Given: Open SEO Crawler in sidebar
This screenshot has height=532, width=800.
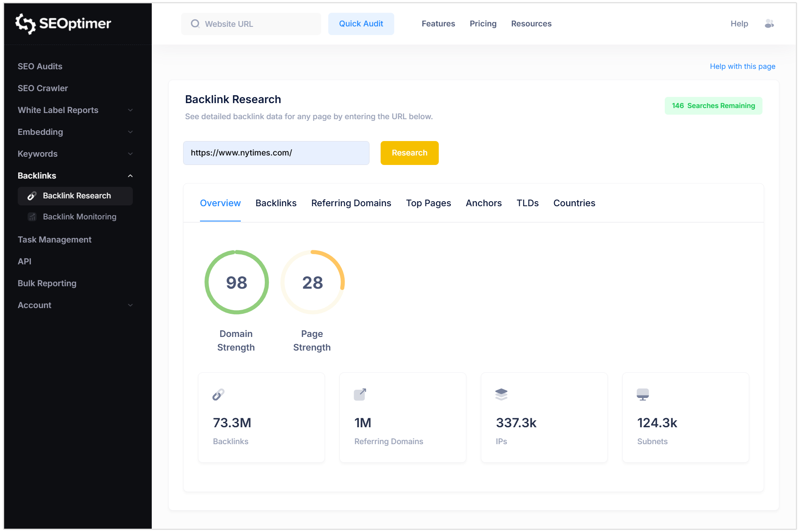Looking at the screenshot, I should pyautogui.click(x=43, y=88).
